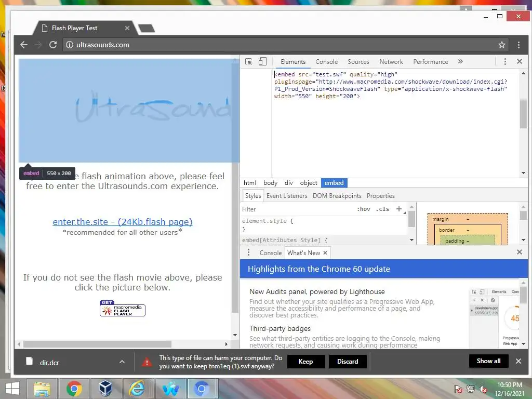Open DevTools customize three-dot menu
The image size is (532, 399).
coord(505,61)
